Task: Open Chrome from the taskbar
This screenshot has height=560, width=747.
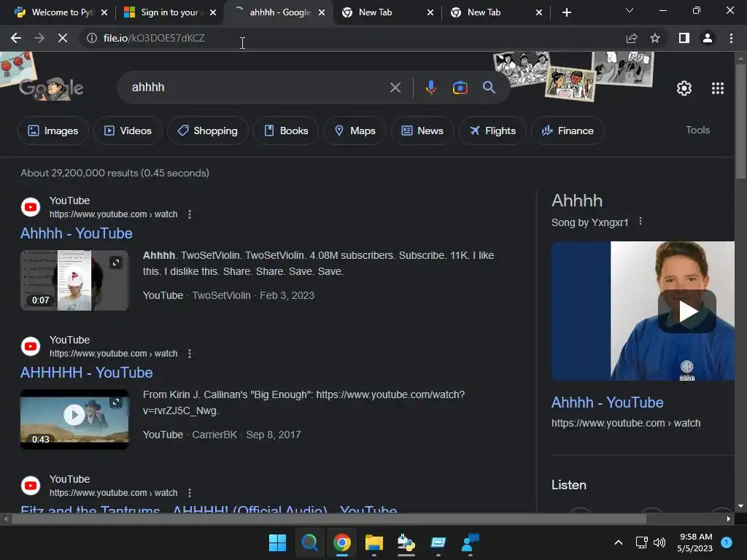Action: (x=342, y=542)
